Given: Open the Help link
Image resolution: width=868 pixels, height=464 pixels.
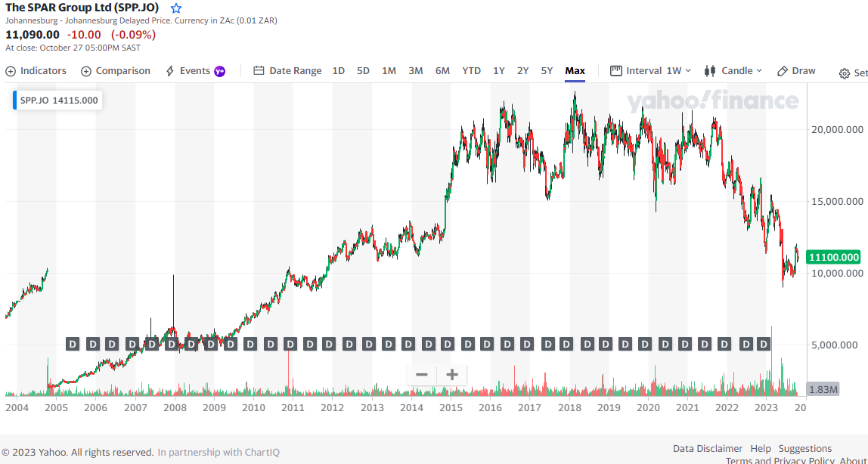Looking at the screenshot, I should tap(761, 449).
